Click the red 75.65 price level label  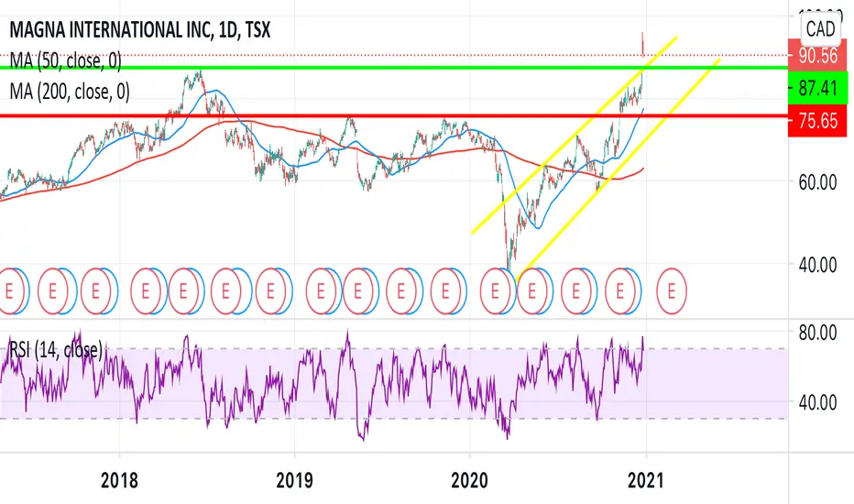coord(817,120)
